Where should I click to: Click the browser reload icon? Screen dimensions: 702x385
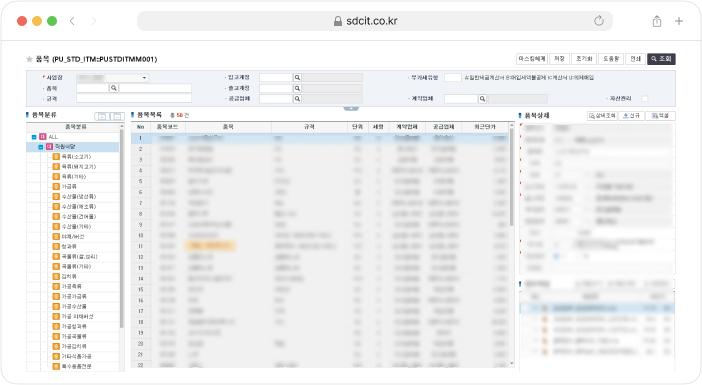pos(599,21)
